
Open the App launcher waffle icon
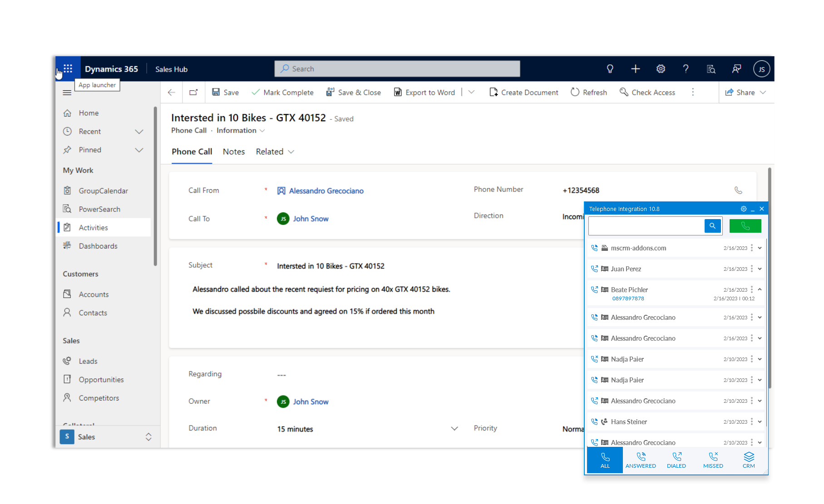click(68, 69)
